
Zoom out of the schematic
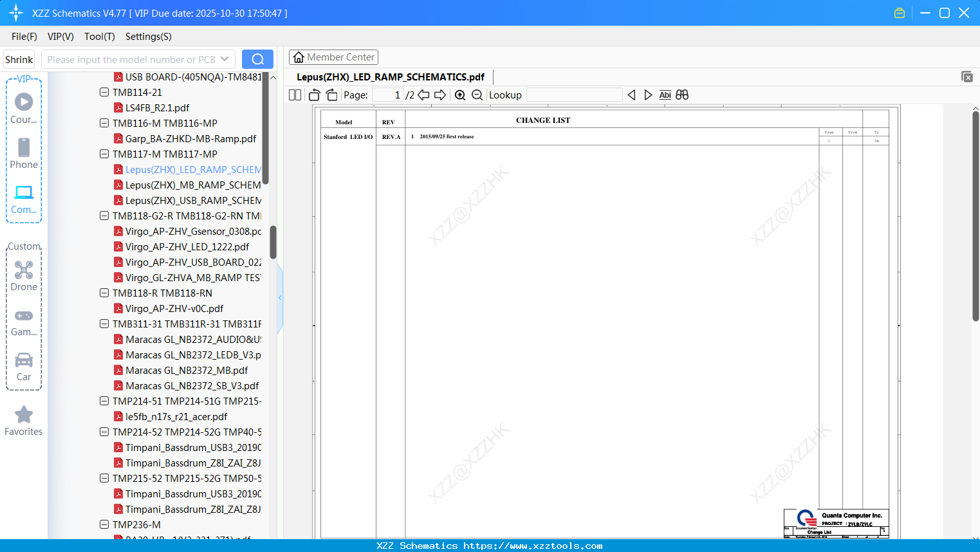477,95
